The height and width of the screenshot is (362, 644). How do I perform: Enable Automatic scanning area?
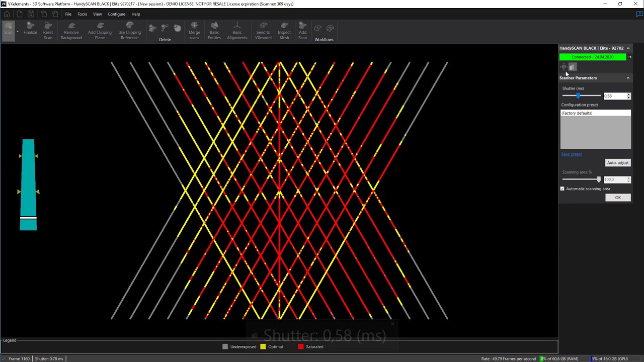coord(562,189)
